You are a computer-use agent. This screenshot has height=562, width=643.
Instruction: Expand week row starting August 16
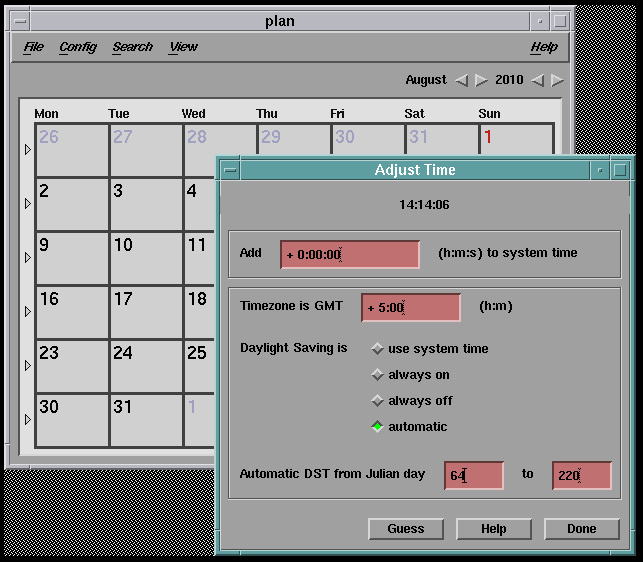(27, 312)
